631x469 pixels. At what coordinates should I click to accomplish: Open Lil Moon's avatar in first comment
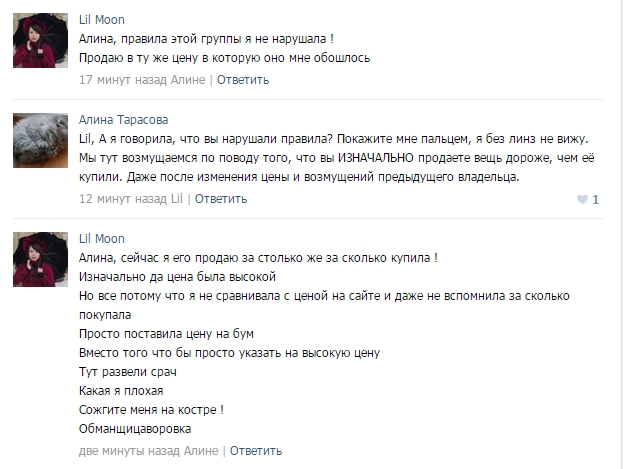pos(40,41)
